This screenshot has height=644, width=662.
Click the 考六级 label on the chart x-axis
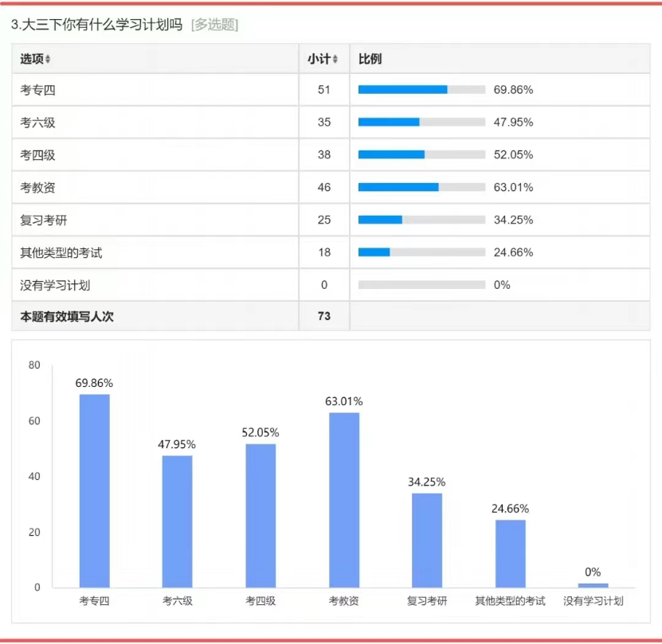click(x=178, y=601)
